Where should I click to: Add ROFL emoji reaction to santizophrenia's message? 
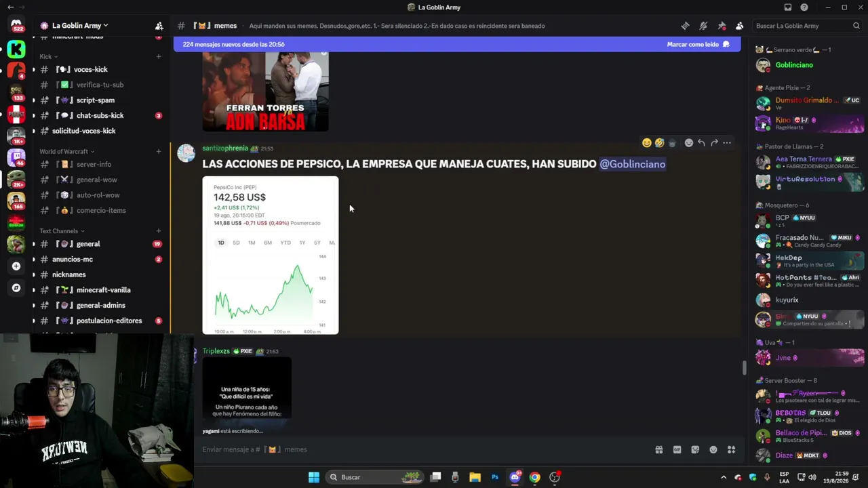coord(659,143)
